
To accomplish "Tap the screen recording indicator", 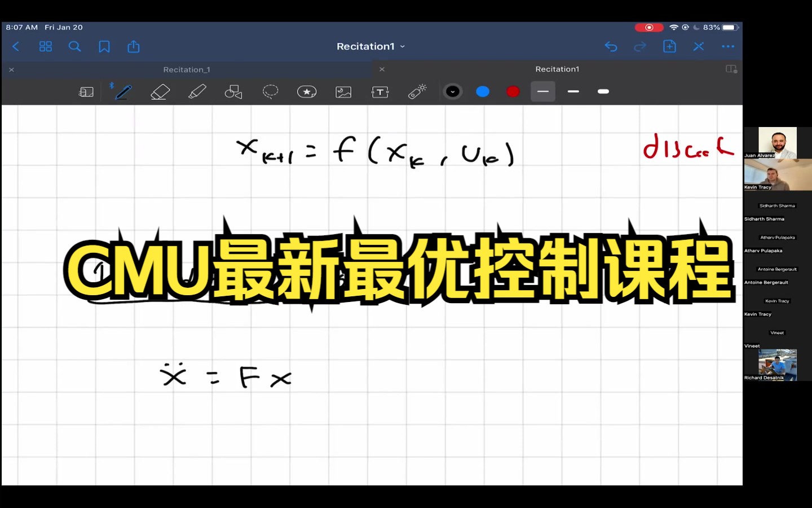I will click(x=649, y=27).
